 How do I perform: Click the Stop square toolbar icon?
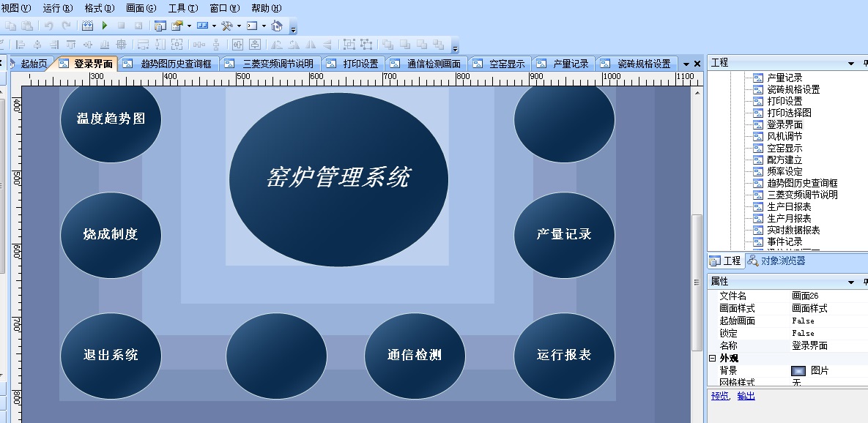[122, 26]
